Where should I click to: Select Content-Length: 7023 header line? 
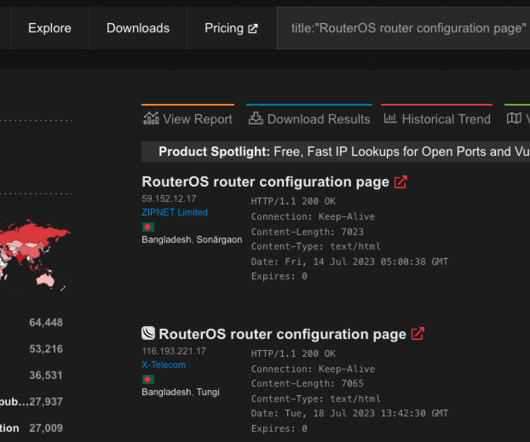pyautogui.click(x=307, y=232)
